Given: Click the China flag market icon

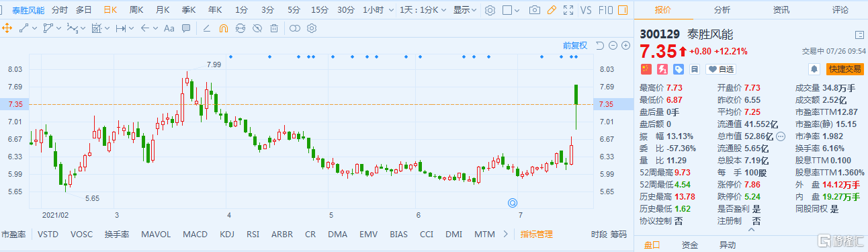Looking at the screenshot, I should tap(646, 69).
